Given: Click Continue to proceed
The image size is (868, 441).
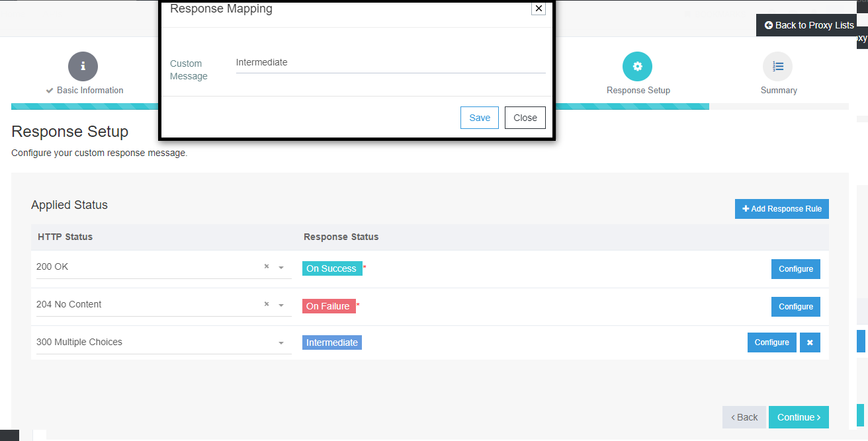Looking at the screenshot, I should tap(799, 417).
